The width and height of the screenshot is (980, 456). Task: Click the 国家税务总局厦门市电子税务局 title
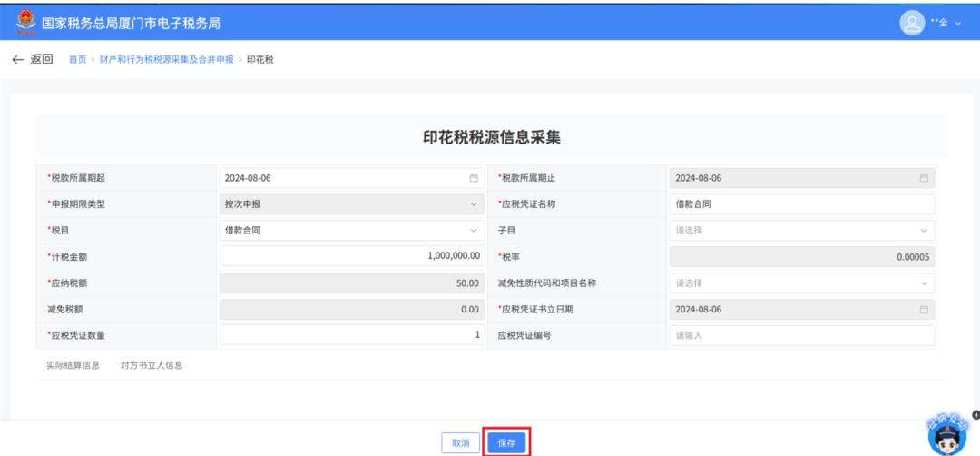click(131, 24)
